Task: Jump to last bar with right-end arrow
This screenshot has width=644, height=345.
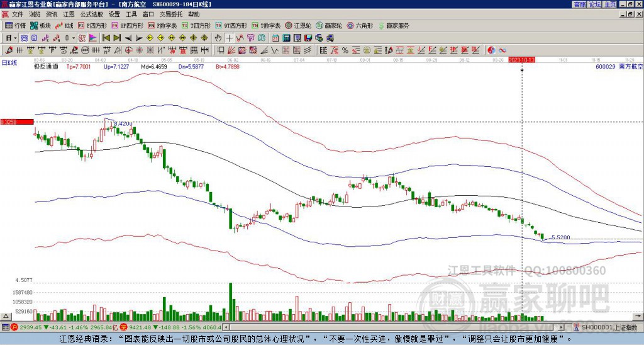Action: 116,38
